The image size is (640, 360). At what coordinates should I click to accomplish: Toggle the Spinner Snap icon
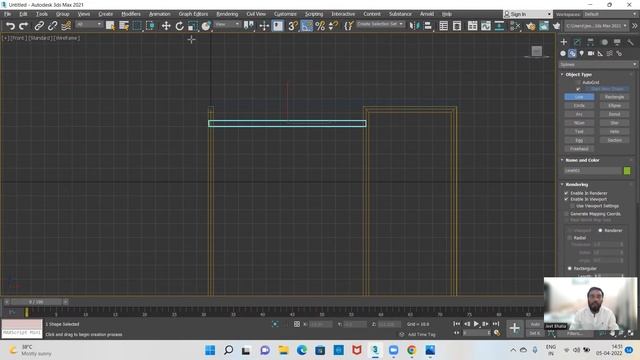pos(333,26)
